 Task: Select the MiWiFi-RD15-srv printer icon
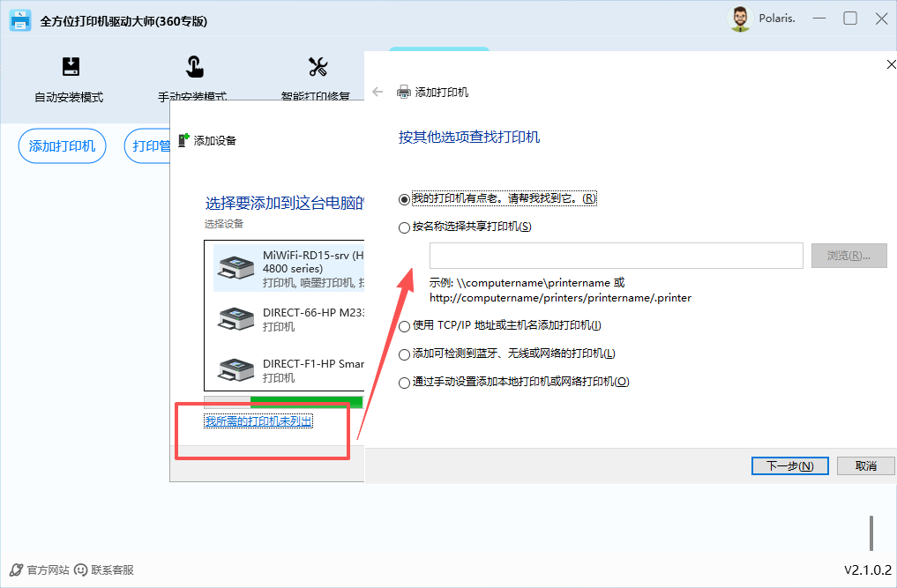(x=236, y=268)
